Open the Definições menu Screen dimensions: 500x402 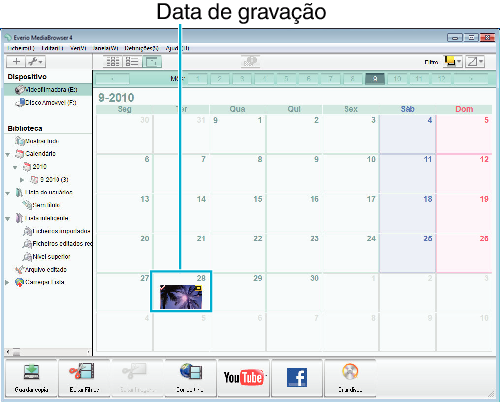141,48
